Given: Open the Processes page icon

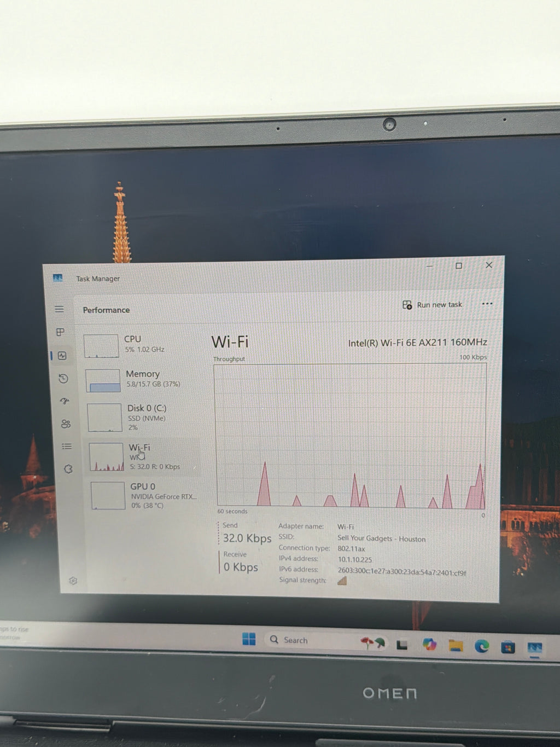Looking at the screenshot, I should pos(60,332).
